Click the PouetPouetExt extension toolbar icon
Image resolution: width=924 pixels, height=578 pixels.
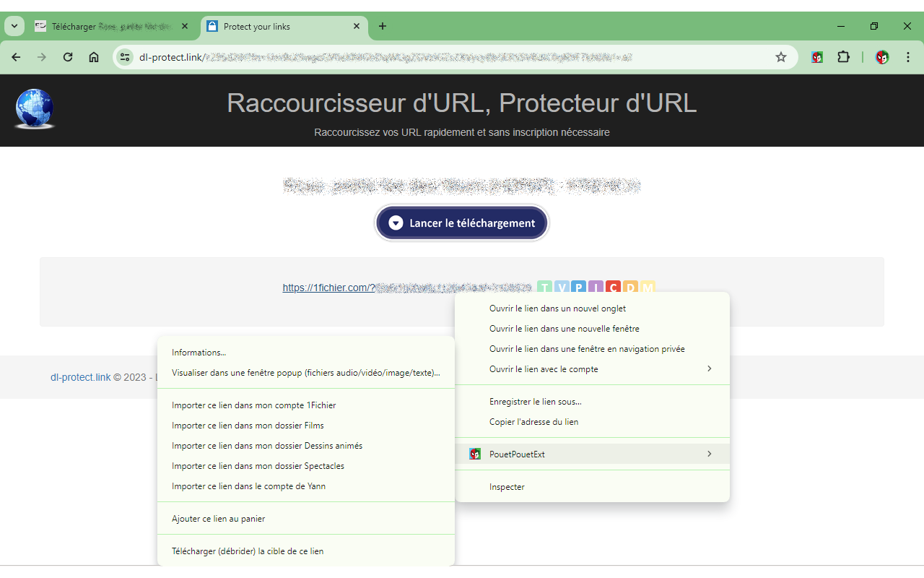(x=817, y=57)
